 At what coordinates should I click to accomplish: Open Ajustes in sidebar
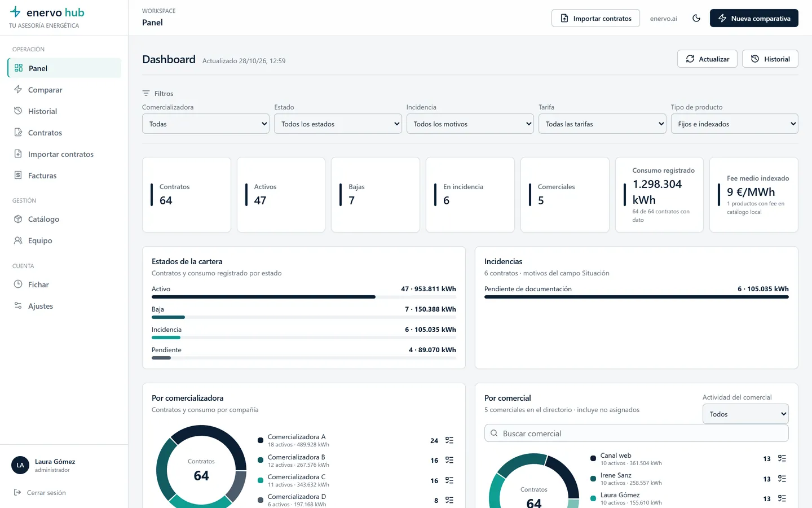(x=64, y=306)
